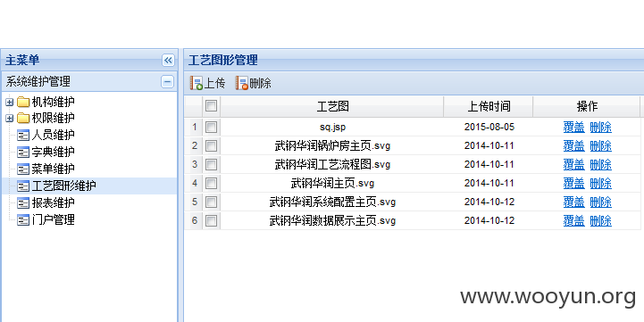
Task: Click the 操作 column header
Action: coord(587,107)
